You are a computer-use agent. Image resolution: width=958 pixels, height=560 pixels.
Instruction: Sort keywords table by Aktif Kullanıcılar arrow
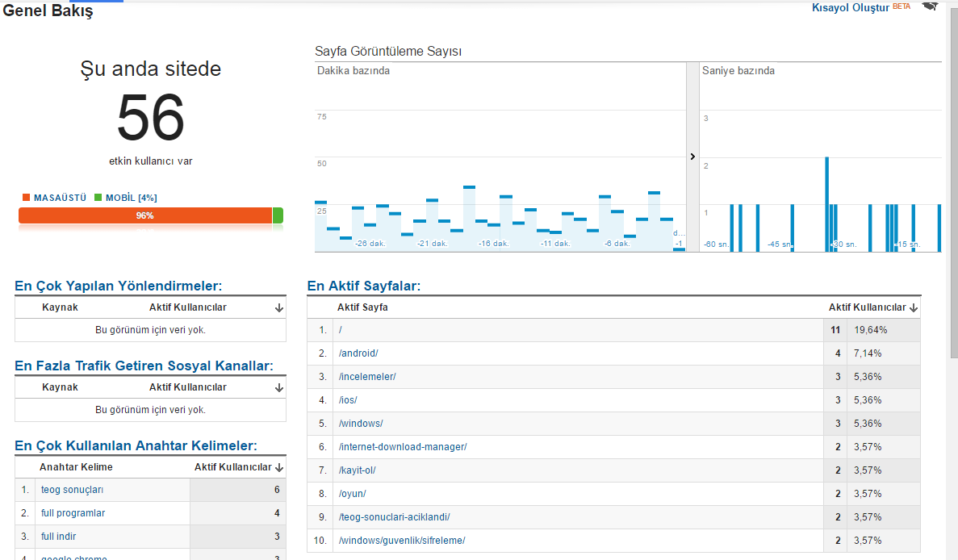pyautogui.click(x=279, y=468)
